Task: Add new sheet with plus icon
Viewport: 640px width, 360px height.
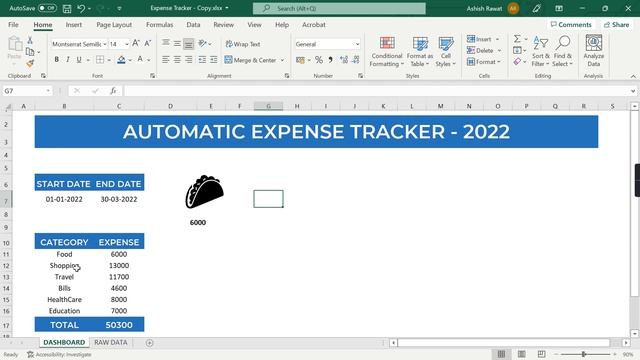Action: (149, 343)
